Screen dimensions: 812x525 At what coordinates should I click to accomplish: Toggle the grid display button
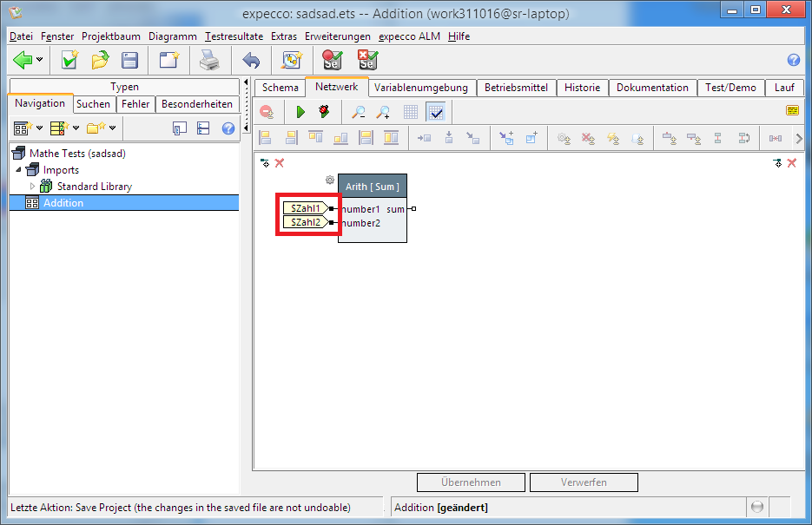(x=411, y=112)
